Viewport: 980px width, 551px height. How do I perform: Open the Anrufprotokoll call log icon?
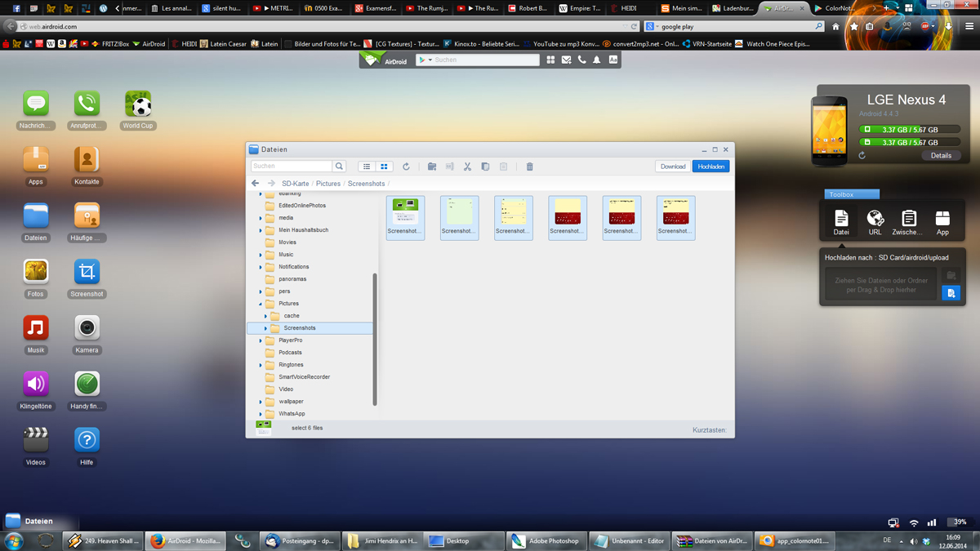pyautogui.click(x=87, y=104)
